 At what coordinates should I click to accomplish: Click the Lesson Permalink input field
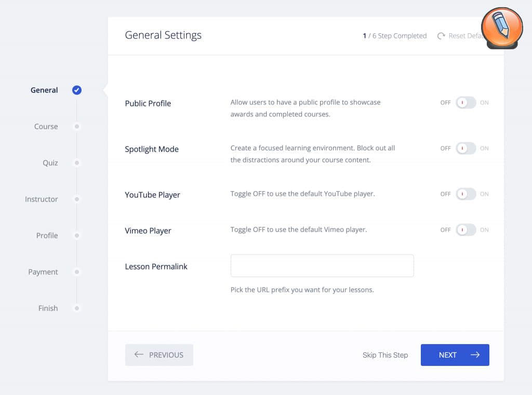pos(322,266)
